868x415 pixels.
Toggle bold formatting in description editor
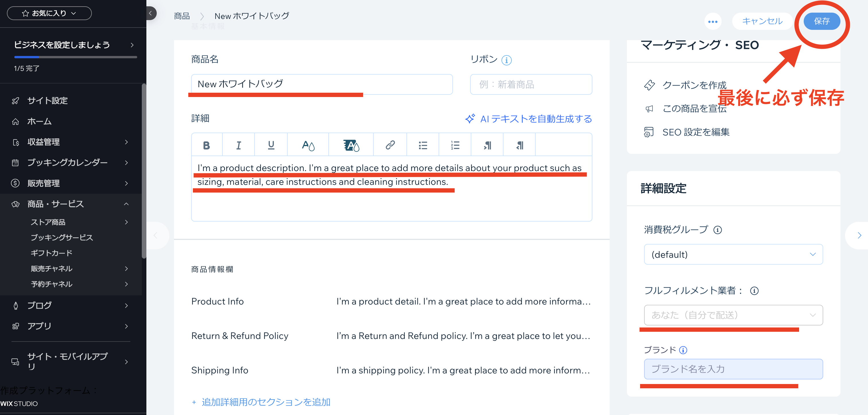point(207,145)
